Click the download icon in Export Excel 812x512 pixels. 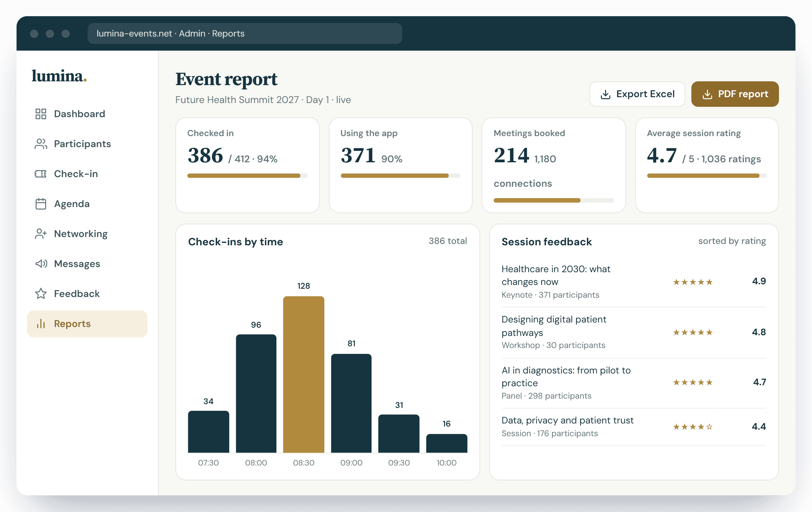606,94
